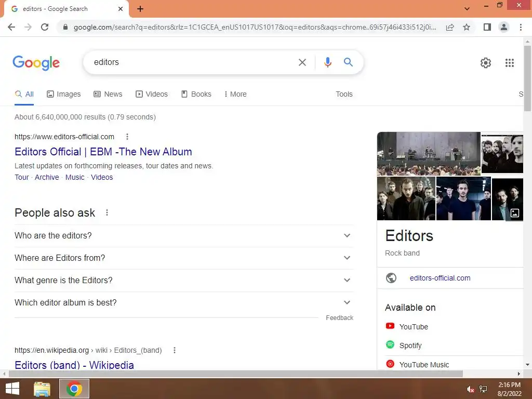The width and height of the screenshot is (532, 399).
Task: Switch to the Videos tab
Action: point(152,95)
